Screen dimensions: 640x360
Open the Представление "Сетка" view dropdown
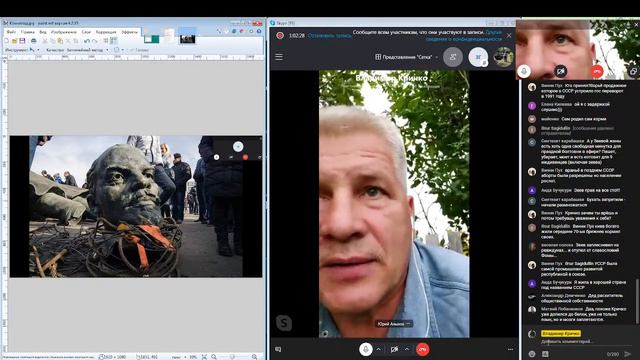407,57
